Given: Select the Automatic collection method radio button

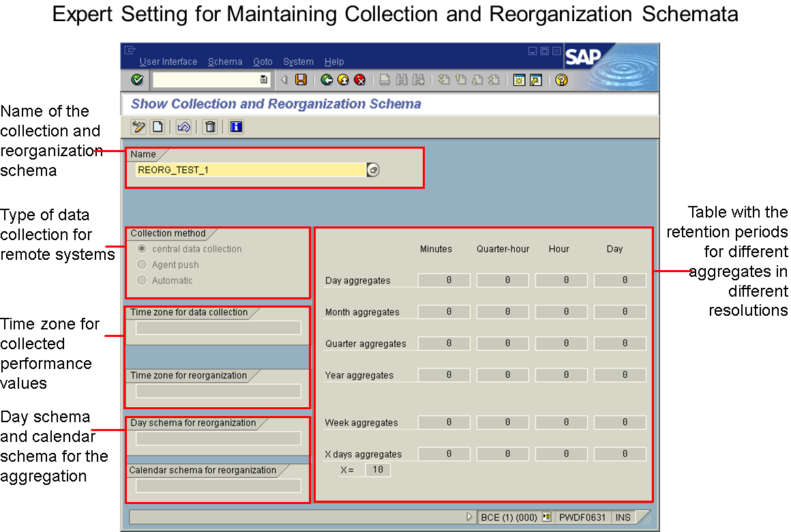Looking at the screenshot, I should [x=142, y=280].
